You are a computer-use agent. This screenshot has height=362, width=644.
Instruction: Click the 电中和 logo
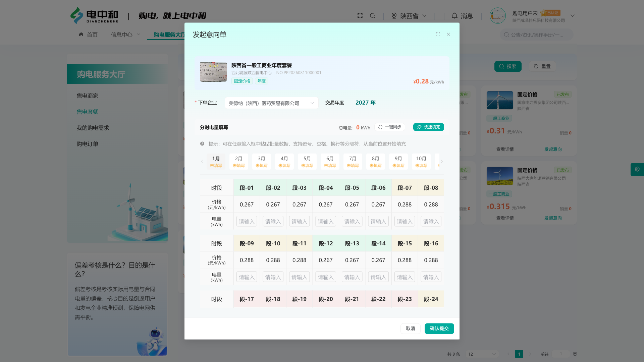point(95,16)
